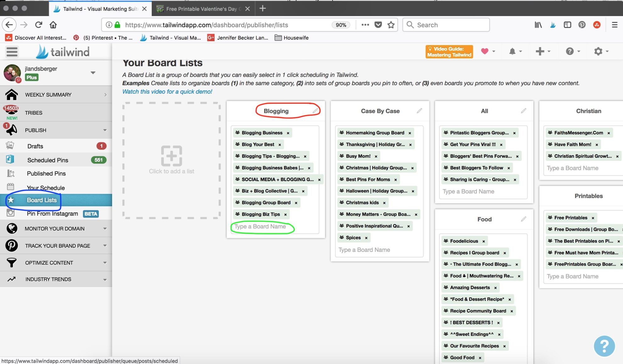Screen dimensions: 623x364
Task: Remove Christmas kids board
Action: pyautogui.click(x=384, y=203)
